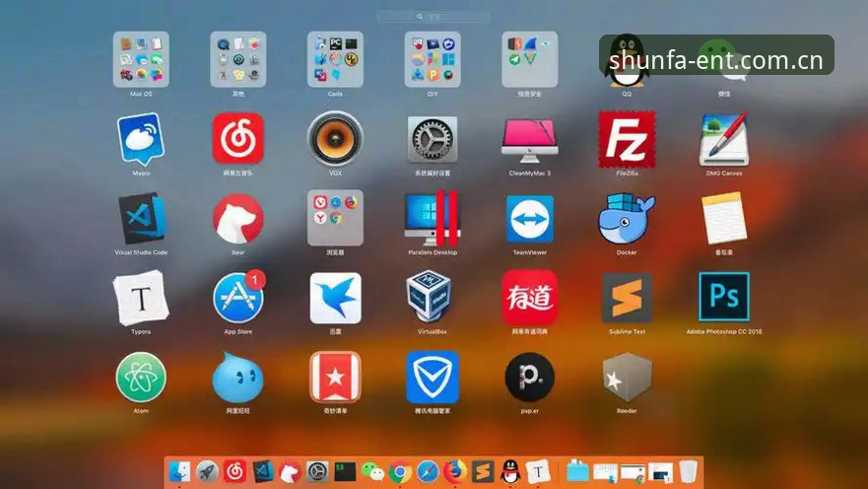868x489 pixels.
Task: Open 系统偏好设置 in the Launchpad grid
Action: coord(433,138)
